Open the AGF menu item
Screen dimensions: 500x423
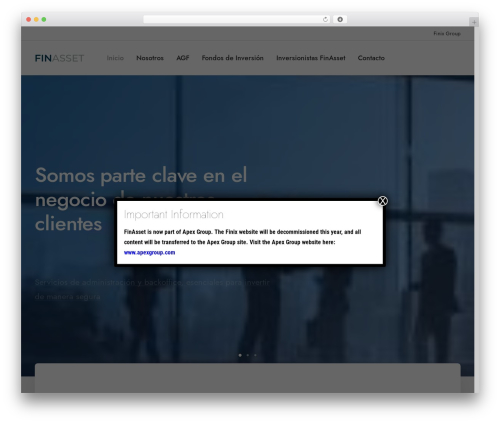(183, 58)
